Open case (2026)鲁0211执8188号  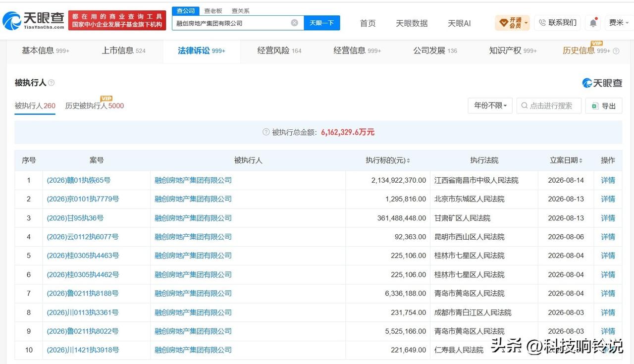click(83, 293)
